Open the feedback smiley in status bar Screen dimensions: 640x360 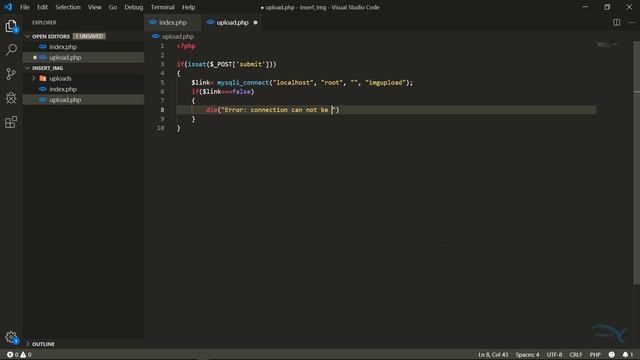[611, 355]
